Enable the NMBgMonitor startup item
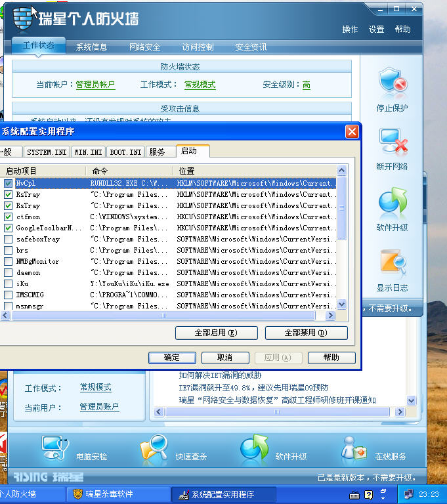447x504 pixels. [x=9, y=261]
